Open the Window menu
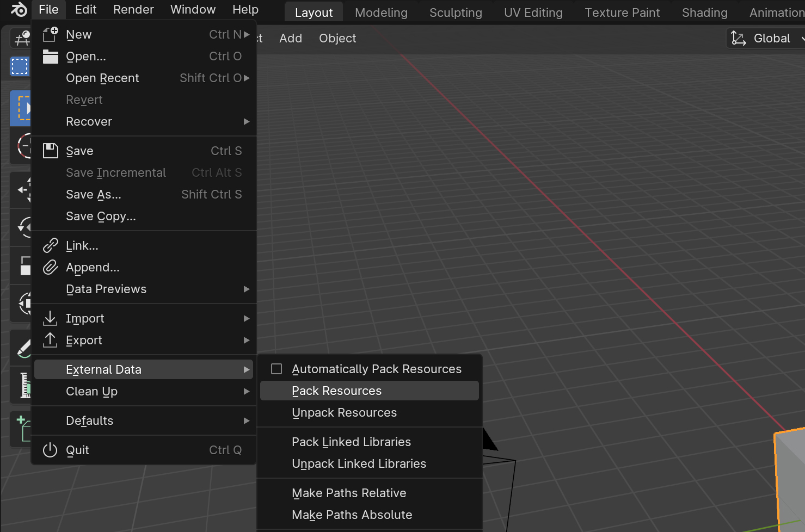 [x=193, y=9]
